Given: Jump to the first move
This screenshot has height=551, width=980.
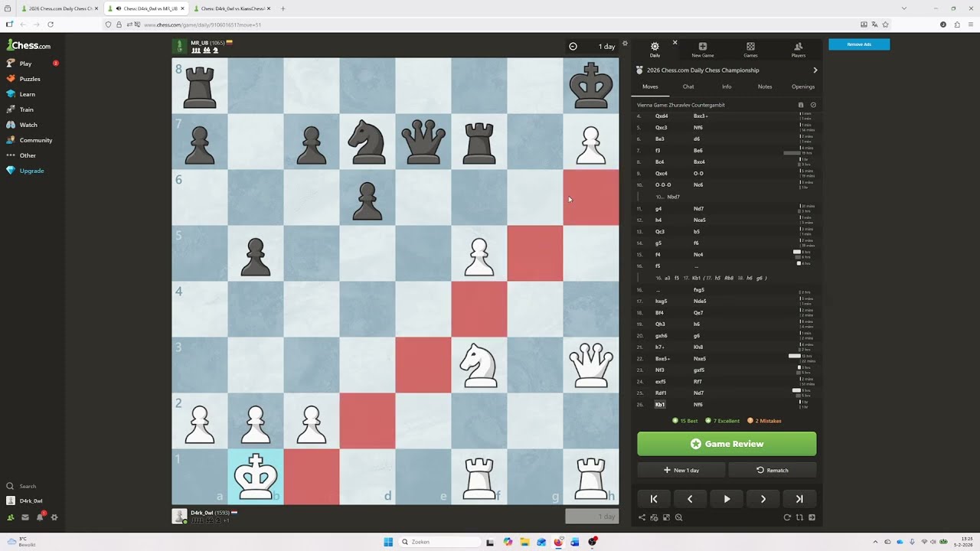Looking at the screenshot, I should (654, 499).
